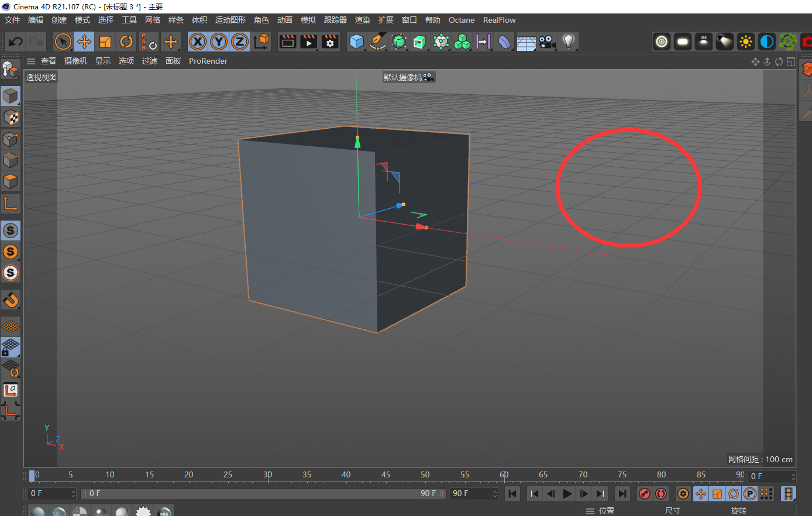Click the Undo arrow
The width and height of the screenshot is (812, 516).
pyautogui.click(x=16, y=42)
